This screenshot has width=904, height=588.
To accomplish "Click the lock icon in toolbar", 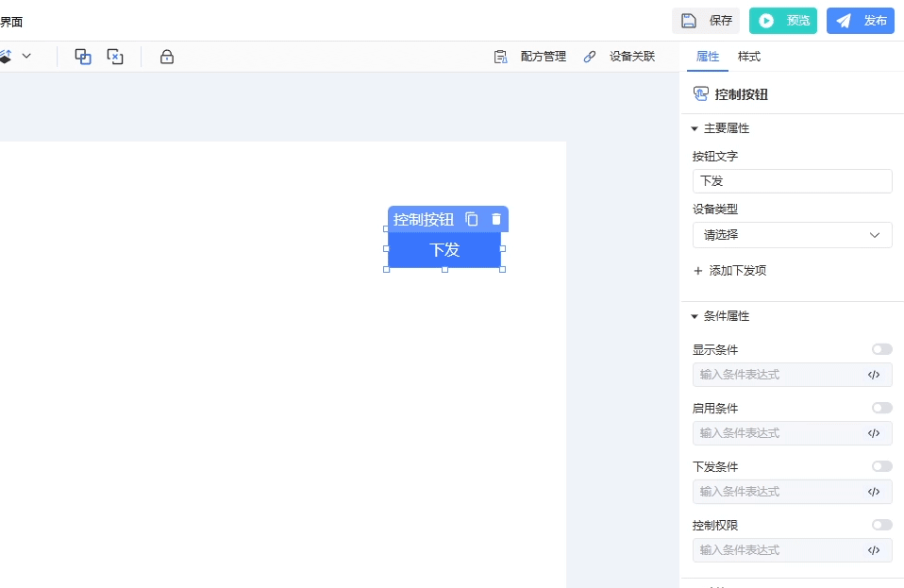I will pyautogui.click(x=167, y=57).
